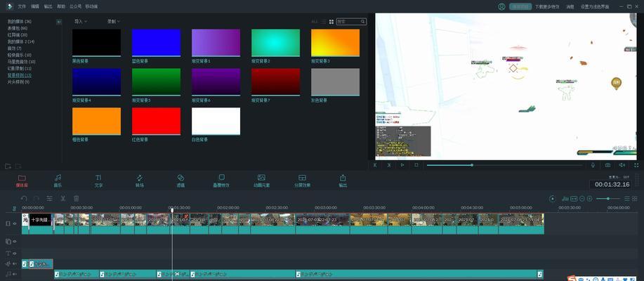
Task: Open clip edit settings sliders icon
Action: click(x=49, y=198)
